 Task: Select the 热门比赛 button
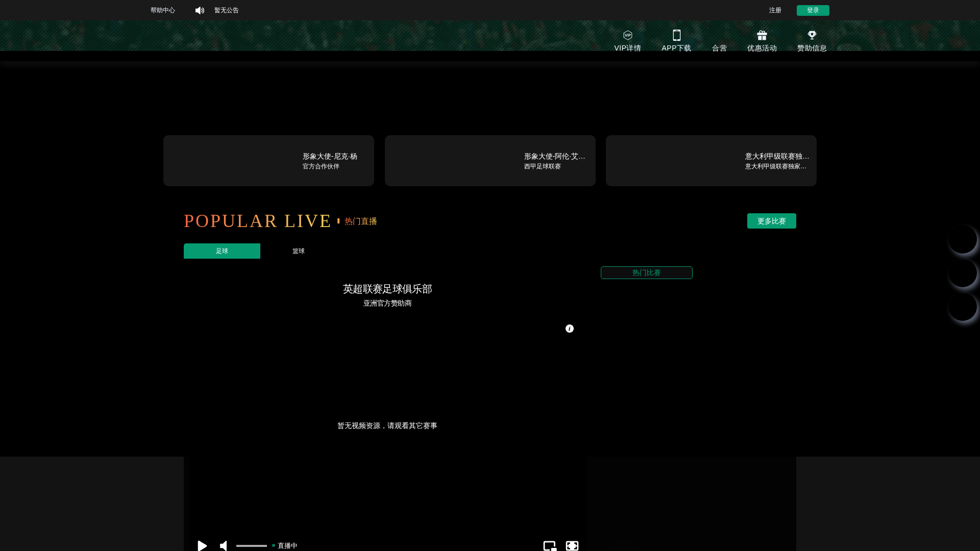tap(646, 272)
